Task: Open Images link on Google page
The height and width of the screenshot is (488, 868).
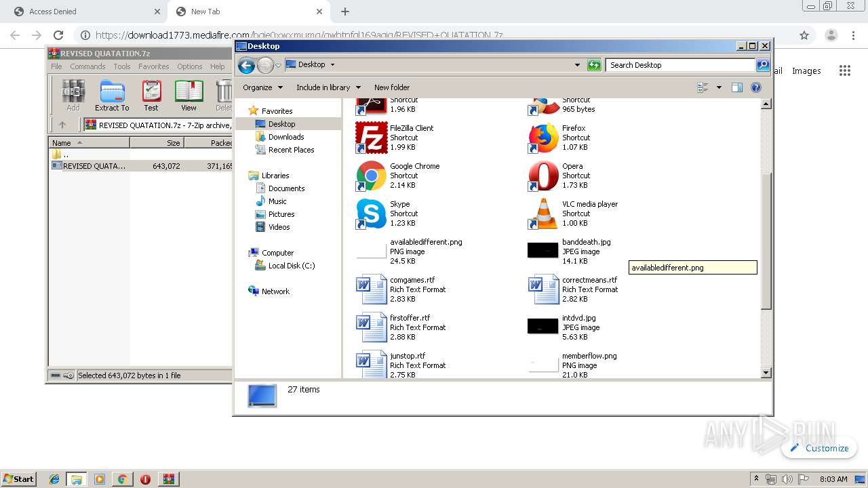Action: tap(806, 70)
